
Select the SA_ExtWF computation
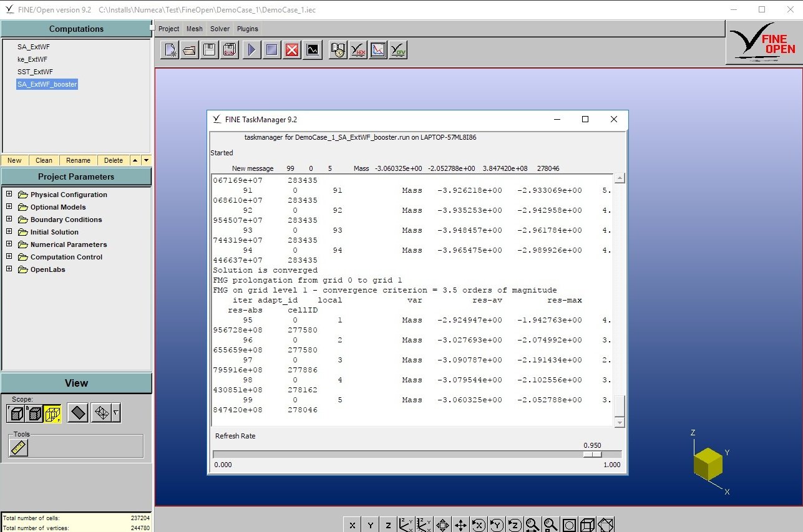(34, 47)
